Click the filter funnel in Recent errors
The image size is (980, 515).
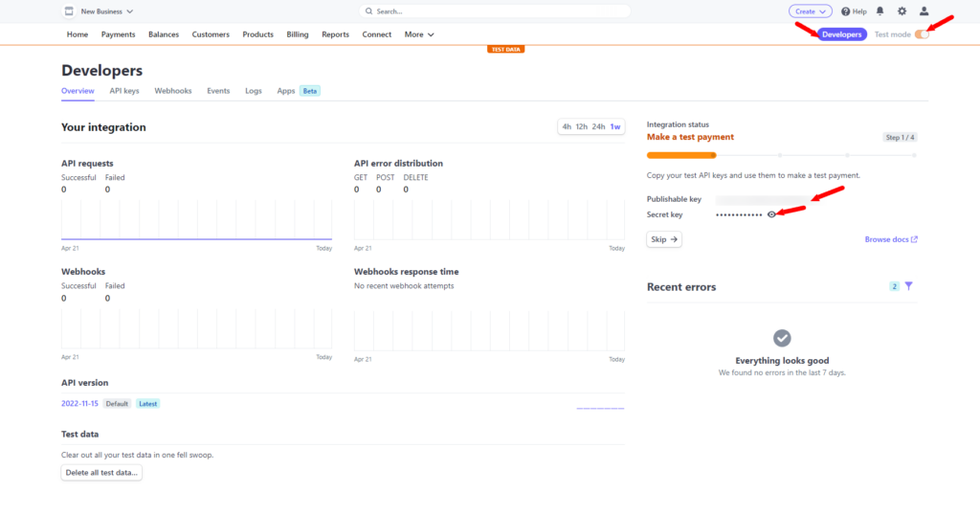click(909, 286)
